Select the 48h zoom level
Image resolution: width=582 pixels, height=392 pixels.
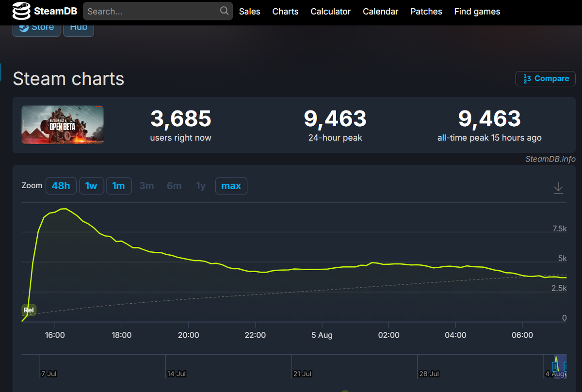click(x=61, y=186)
